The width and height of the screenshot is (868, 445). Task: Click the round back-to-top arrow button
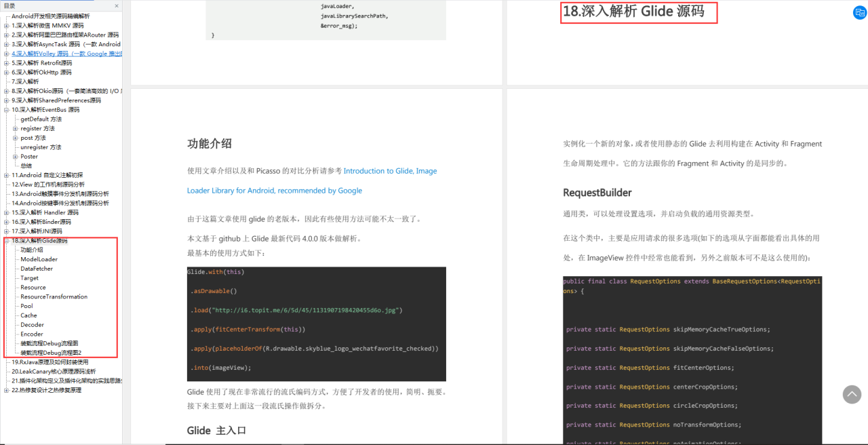(x=852, y=394)
